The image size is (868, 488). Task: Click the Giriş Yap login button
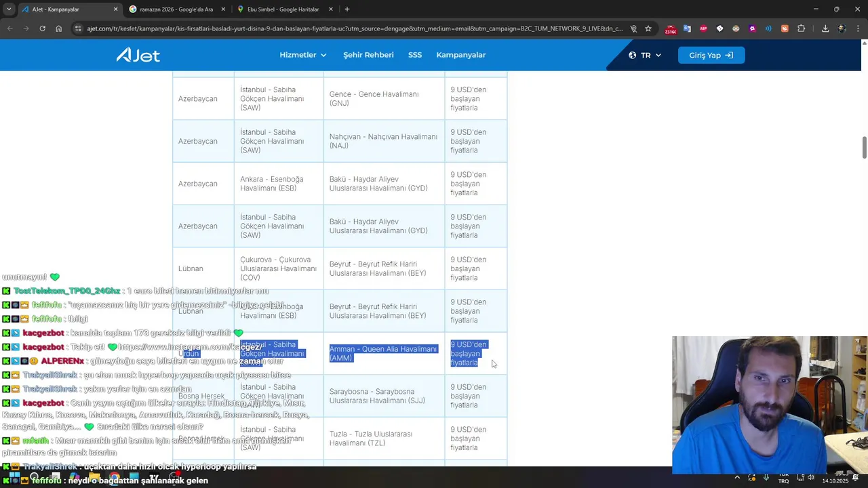[711, 55]
